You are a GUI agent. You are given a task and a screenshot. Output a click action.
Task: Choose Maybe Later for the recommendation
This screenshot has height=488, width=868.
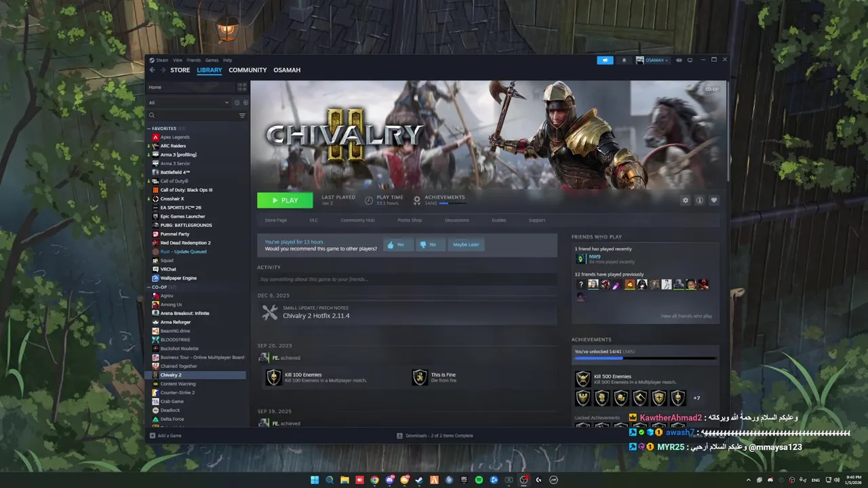tap(466, 245)
